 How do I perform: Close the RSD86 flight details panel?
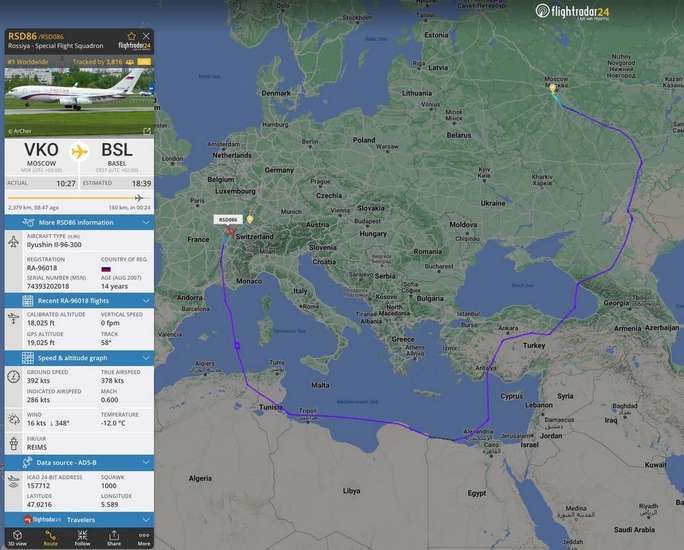coord(146,36)
